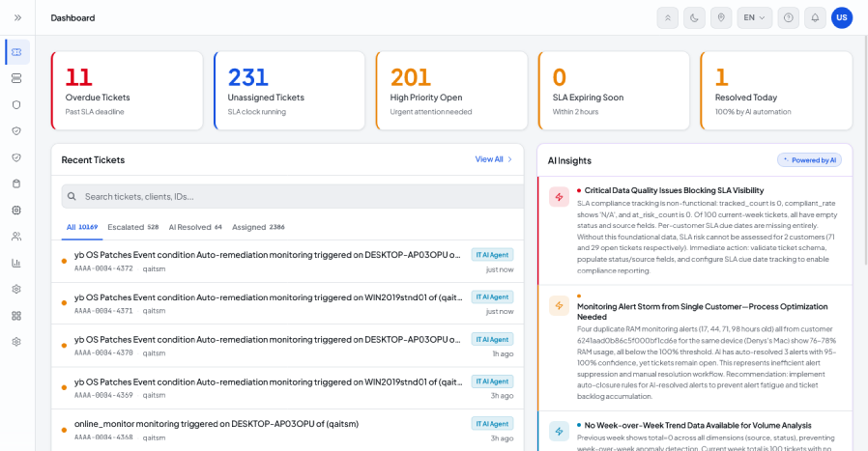Viewport: 868px width, 451px height.
Task: Click blue lightning icon of Trend Data insight
Action: click(559, 431)
